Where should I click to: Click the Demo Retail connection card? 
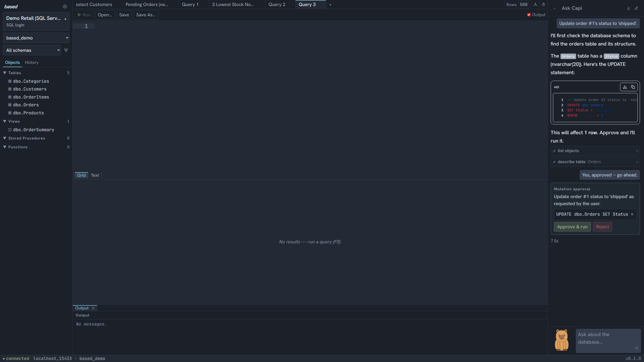(36, 21)
